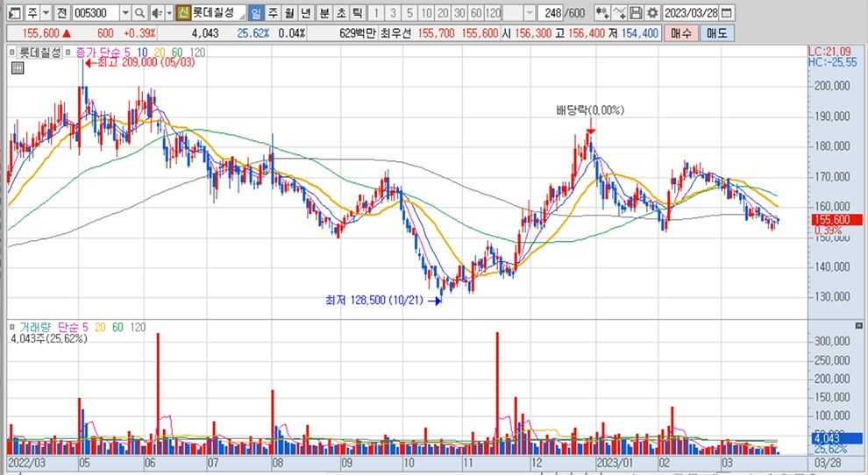Click the add candlestick chart icon

(x=601, y=13)
